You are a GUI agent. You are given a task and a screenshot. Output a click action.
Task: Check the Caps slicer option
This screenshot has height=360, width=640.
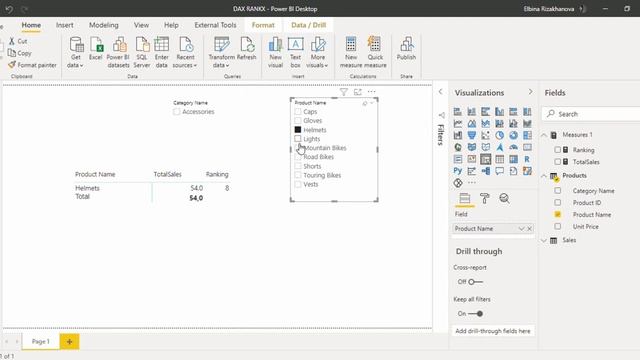298,111
